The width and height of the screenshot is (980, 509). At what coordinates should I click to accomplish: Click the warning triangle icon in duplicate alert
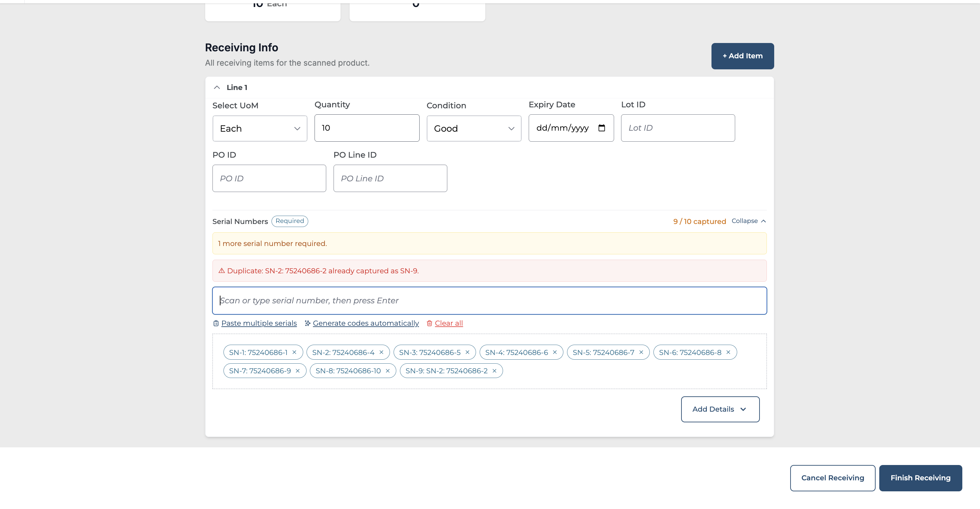click(221, 271)
